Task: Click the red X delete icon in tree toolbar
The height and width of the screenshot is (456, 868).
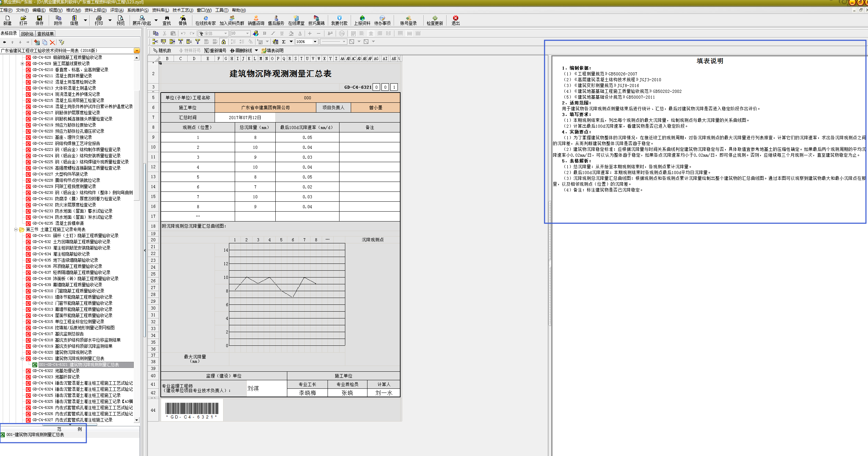Action: [x=52, y=42]
